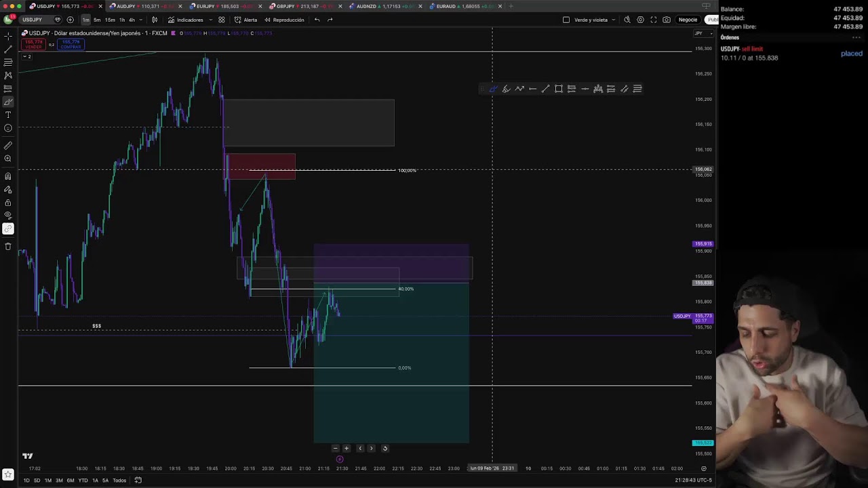The image size is (868, 488).
Task: Expand the Indicadores dropdown arrow
Action: click(211, 20)
